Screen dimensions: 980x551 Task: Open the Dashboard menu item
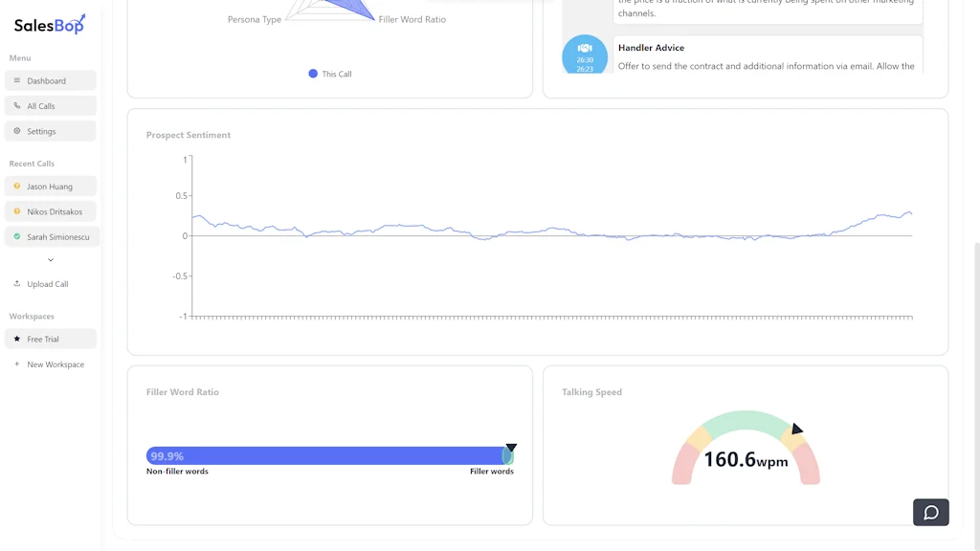pos(52,79)
